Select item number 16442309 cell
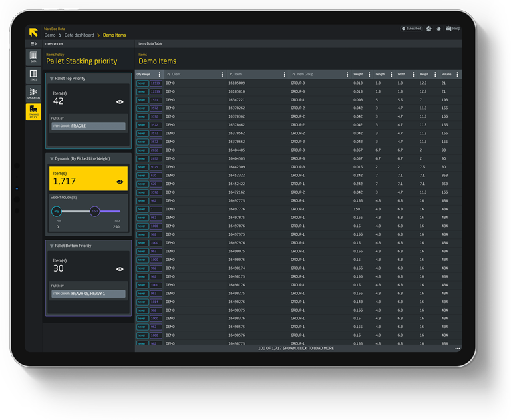The height and width of the screenshot is (420, 511). (237, 167)
